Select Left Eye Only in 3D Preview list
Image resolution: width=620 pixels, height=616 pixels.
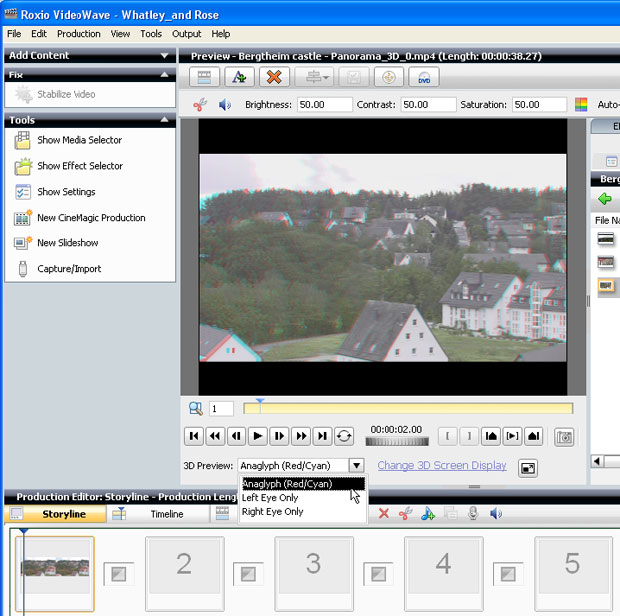pyautogui.click(x=270, y=498)
